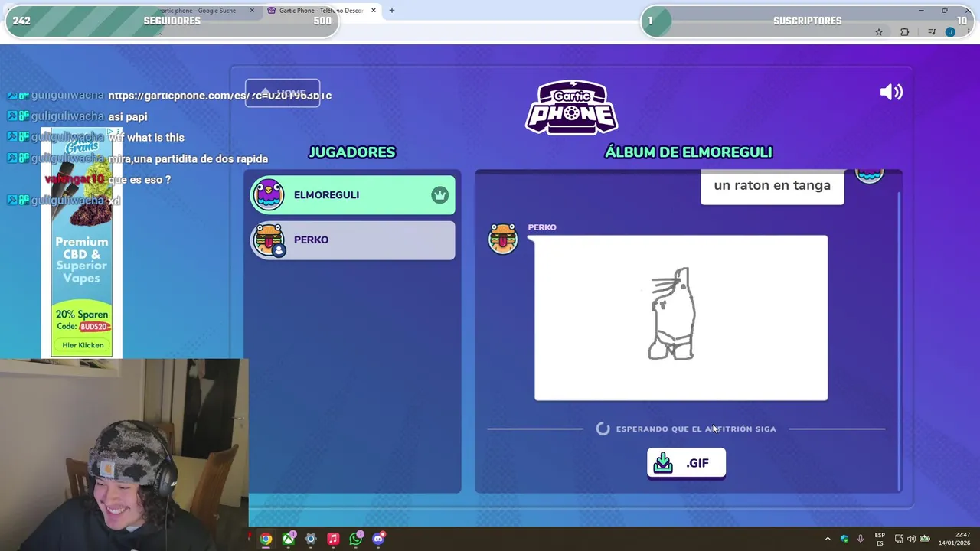Close the Google Suche browser tab
Screen dimensions: 980x551
252,11
